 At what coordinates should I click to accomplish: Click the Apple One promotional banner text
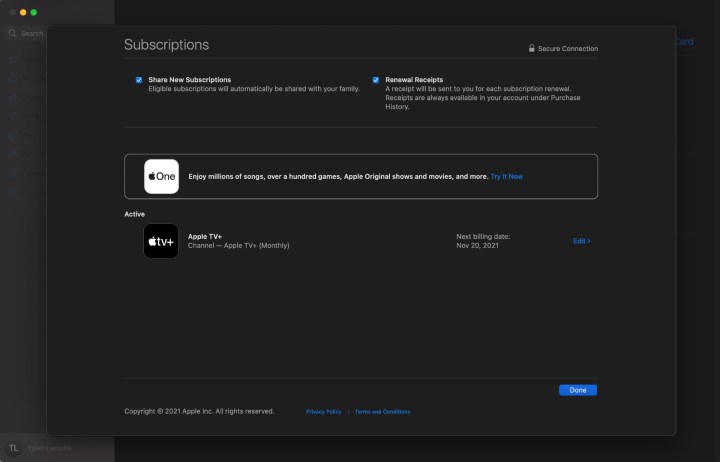click(337, 177)
